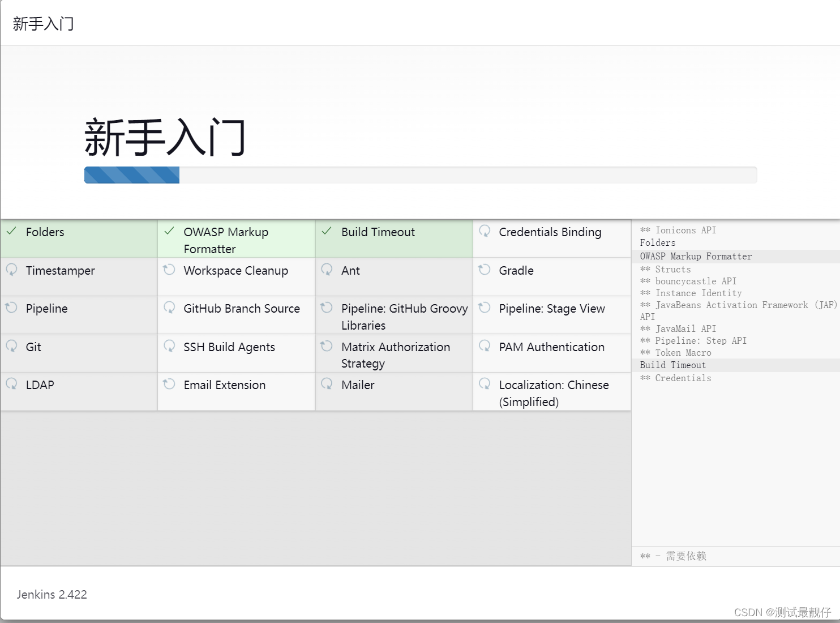The width and height of the screenshot is (840, 623).
Task: Click the icon beside Localization: Chinese (Simplified)
Action: point(485,384)
